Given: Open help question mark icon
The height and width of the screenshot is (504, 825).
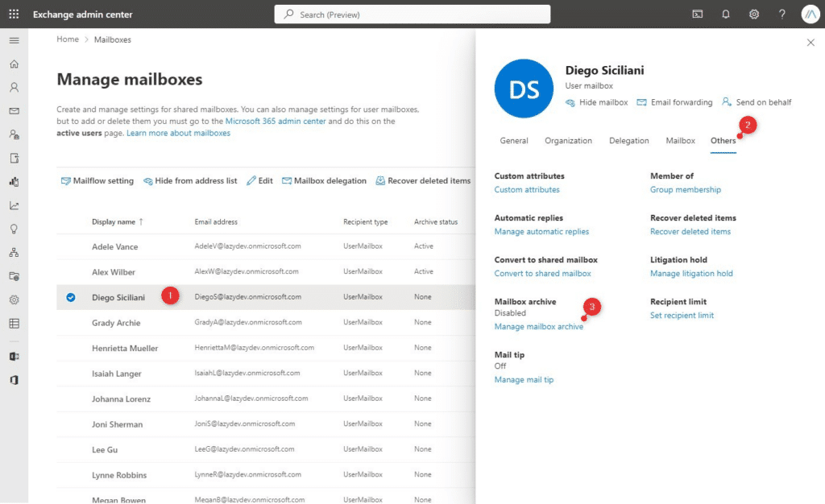Looking at the screenshot, I should coord(781,14).
